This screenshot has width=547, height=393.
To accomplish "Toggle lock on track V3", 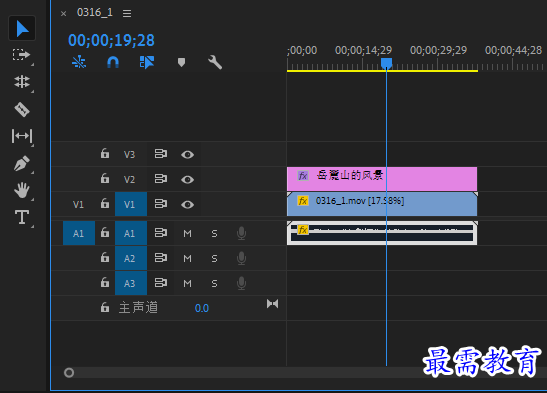I will [105, 153].
